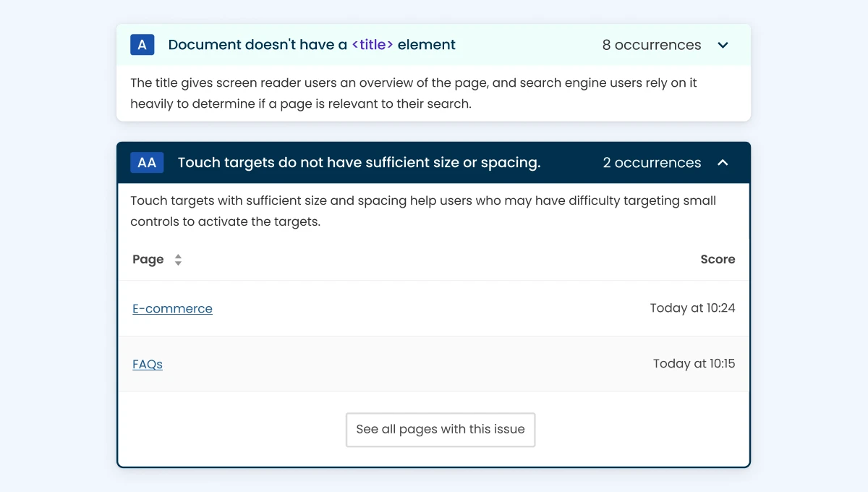The height and width of the screenshot is (492, 868).
Task: Click the level A badge icon
Action: (142, 44)
